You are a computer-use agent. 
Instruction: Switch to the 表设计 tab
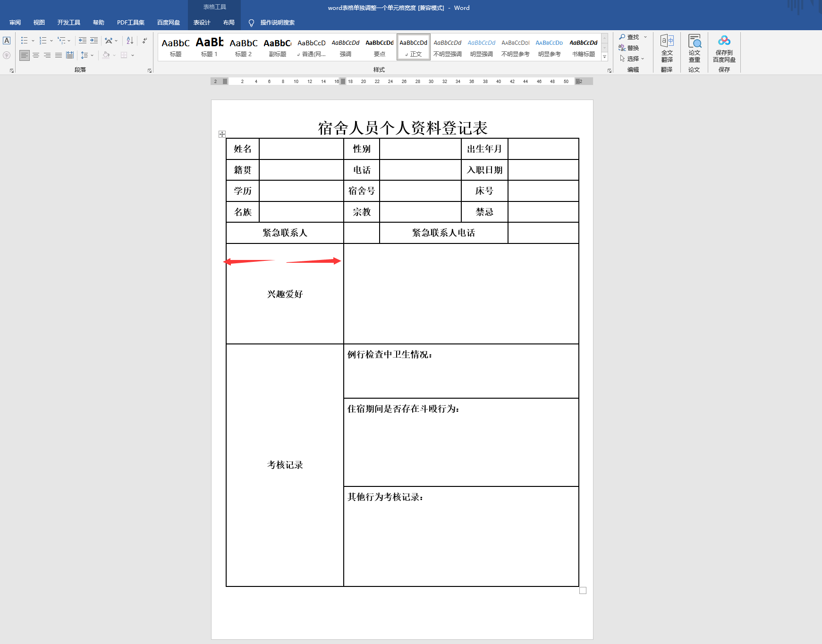pos(202,23)
